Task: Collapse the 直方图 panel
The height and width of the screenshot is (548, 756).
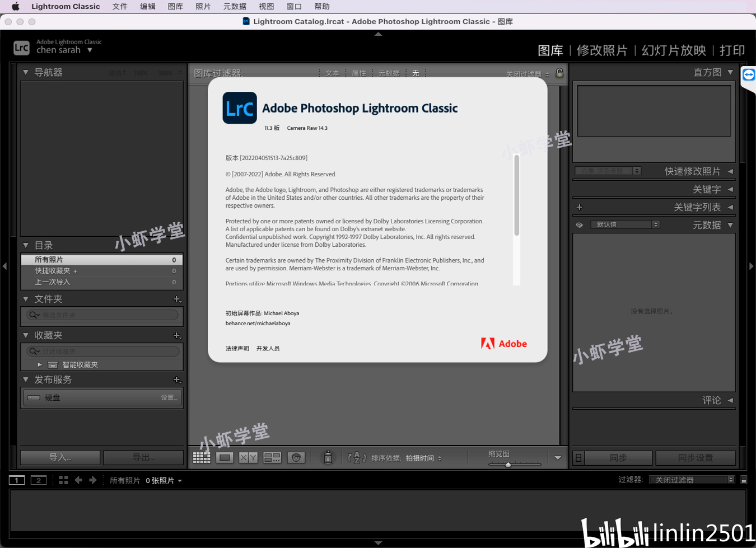Action: [x=730, y=73]
